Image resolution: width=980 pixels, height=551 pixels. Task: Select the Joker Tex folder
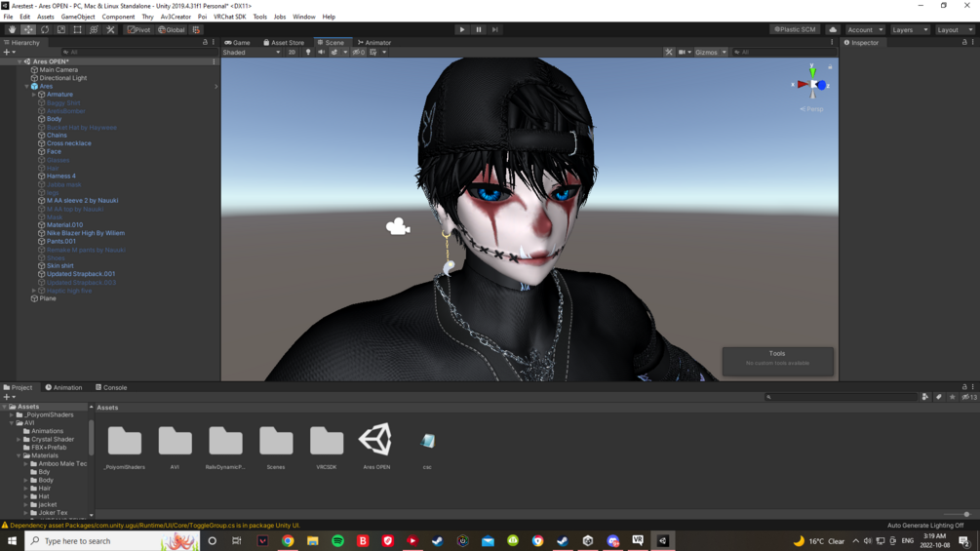(53, 512)
